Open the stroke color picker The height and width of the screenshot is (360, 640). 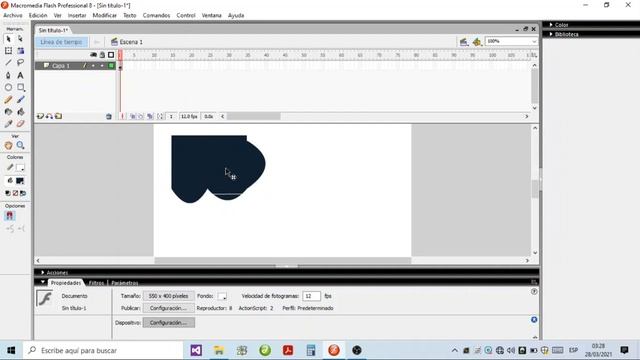click(20, 168)
